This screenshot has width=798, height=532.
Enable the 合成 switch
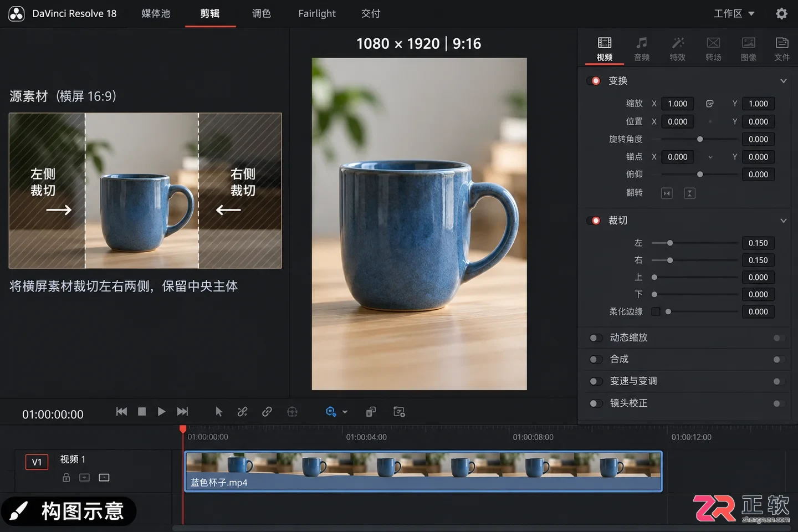(596, 360)
